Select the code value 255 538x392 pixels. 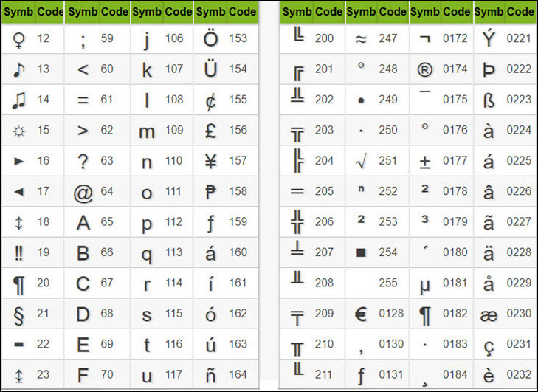(x=388, y=283)
